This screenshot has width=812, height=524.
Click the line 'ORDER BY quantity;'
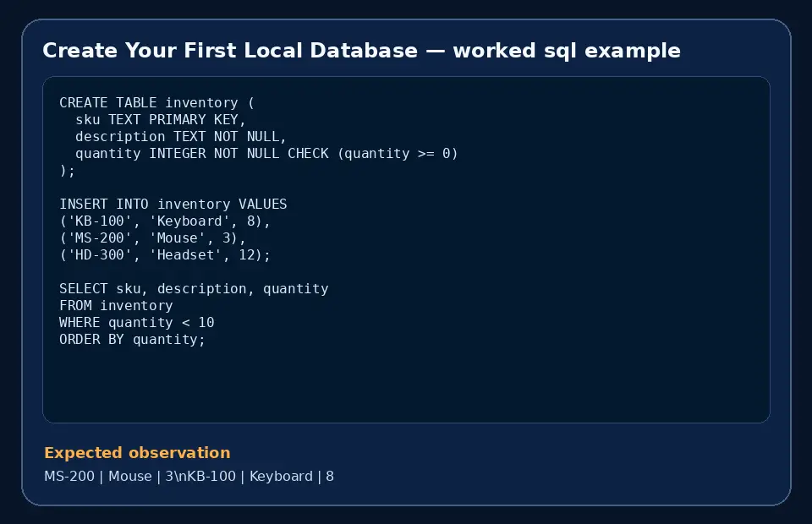coord(132,340)
